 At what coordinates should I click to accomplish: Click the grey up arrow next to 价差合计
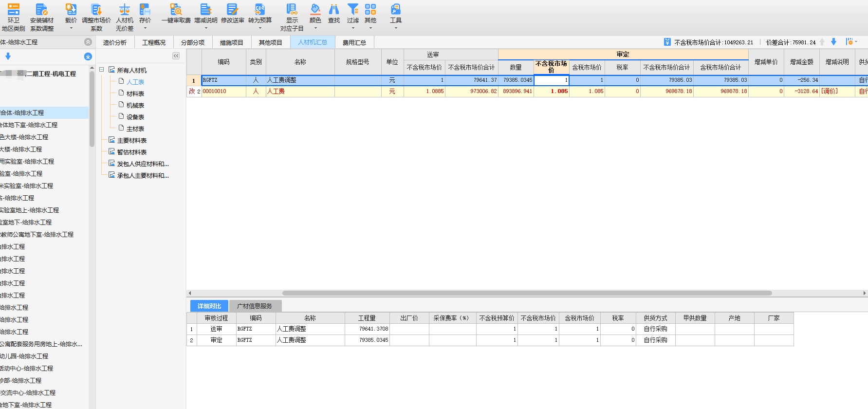tap(822, 42)
